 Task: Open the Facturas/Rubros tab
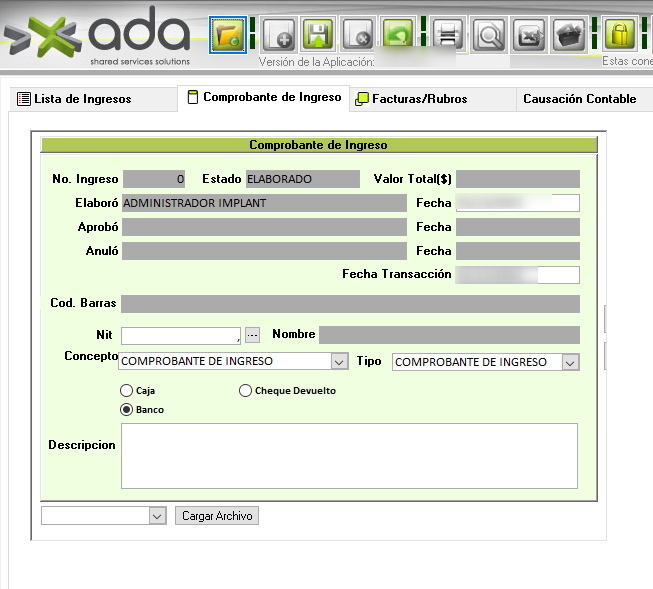click(x=418, y=99)
